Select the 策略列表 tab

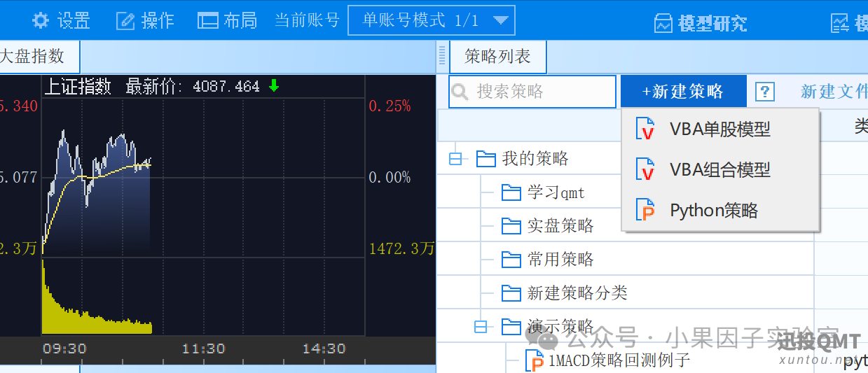click(x=497, y=57)
